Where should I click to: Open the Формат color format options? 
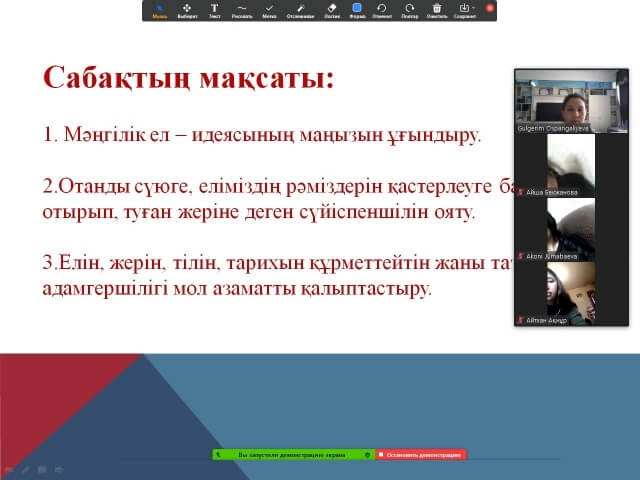(357, 11)
